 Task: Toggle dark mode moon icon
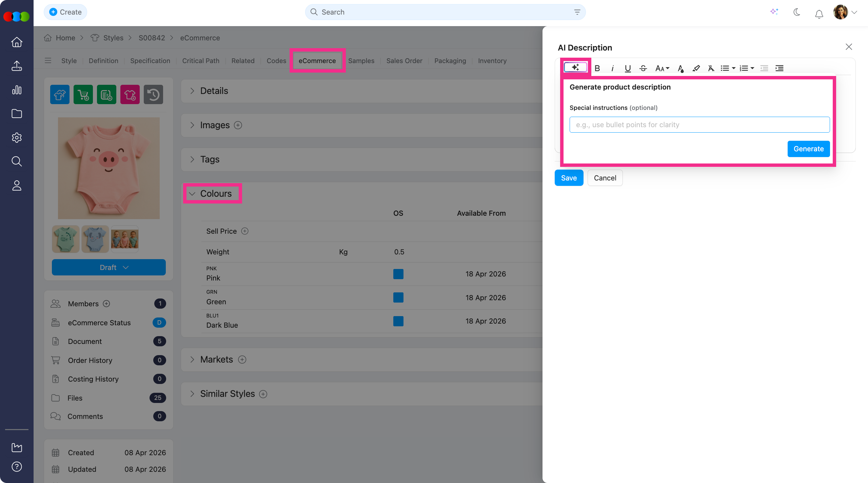click(797, 13)
